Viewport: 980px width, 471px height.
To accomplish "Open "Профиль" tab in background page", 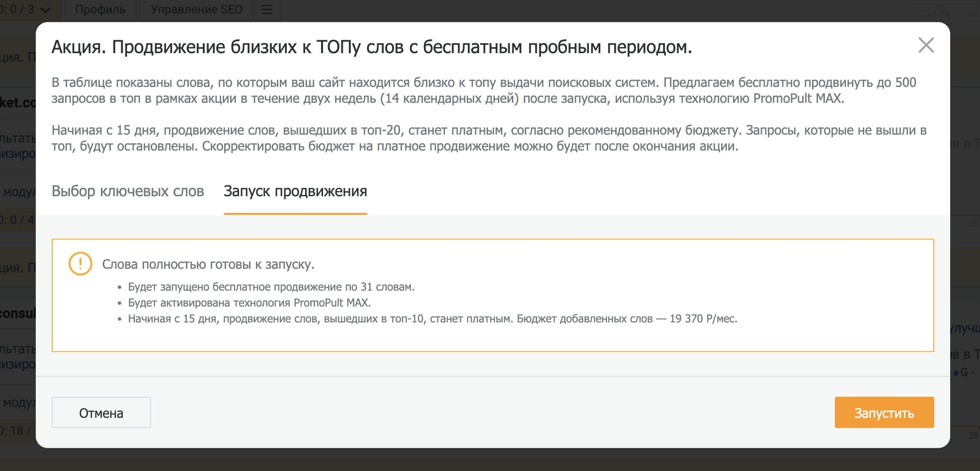I will pyautogui.click(x=100, y=9).
